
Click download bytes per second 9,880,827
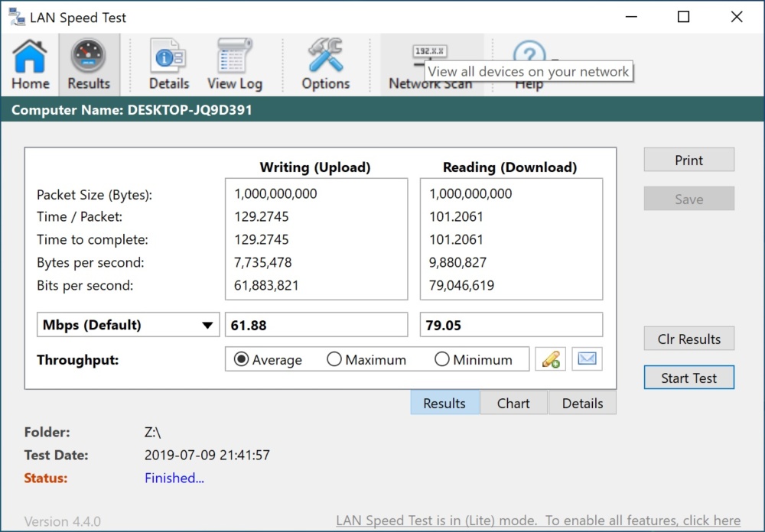(457, 262)
